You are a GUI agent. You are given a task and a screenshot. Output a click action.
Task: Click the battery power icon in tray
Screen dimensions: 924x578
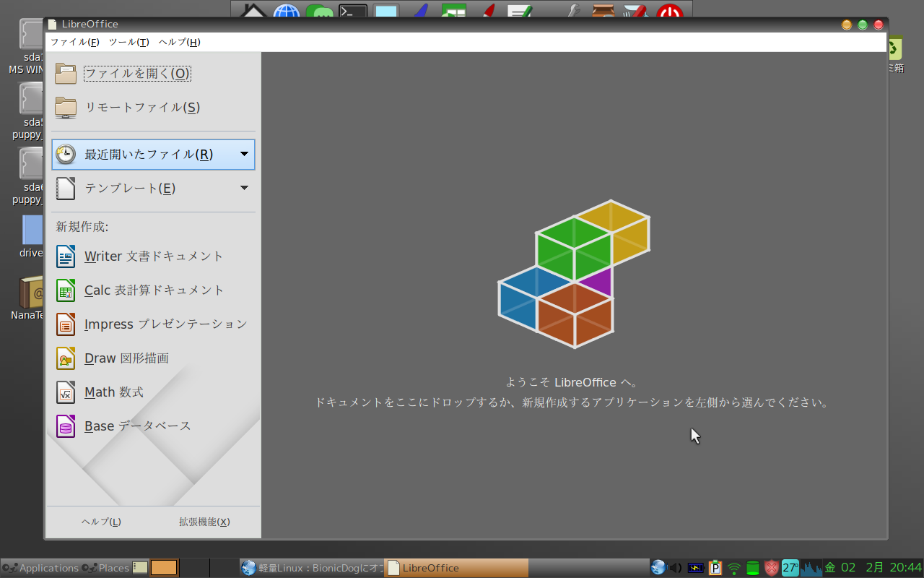click(x=696, y=568)
